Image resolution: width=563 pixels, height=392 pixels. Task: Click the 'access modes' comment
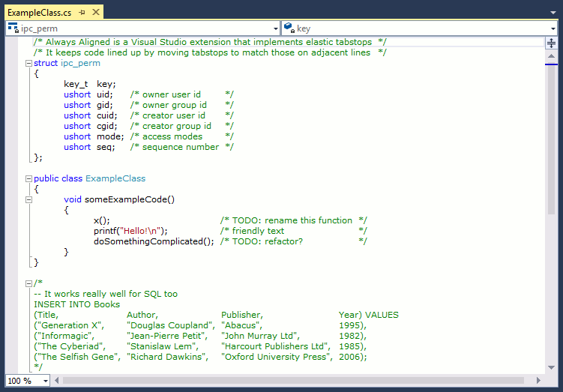pyautogui.click(x=172, y=136)
